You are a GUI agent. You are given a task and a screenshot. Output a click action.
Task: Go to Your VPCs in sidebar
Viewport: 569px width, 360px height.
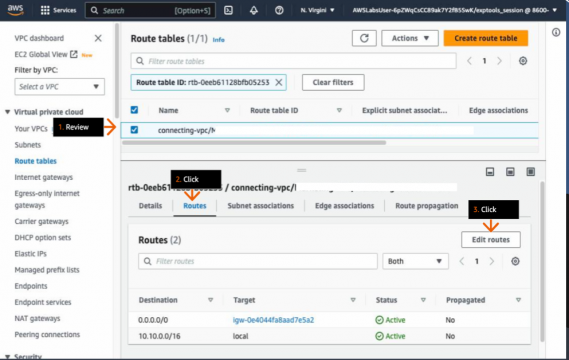coord(31,129)
